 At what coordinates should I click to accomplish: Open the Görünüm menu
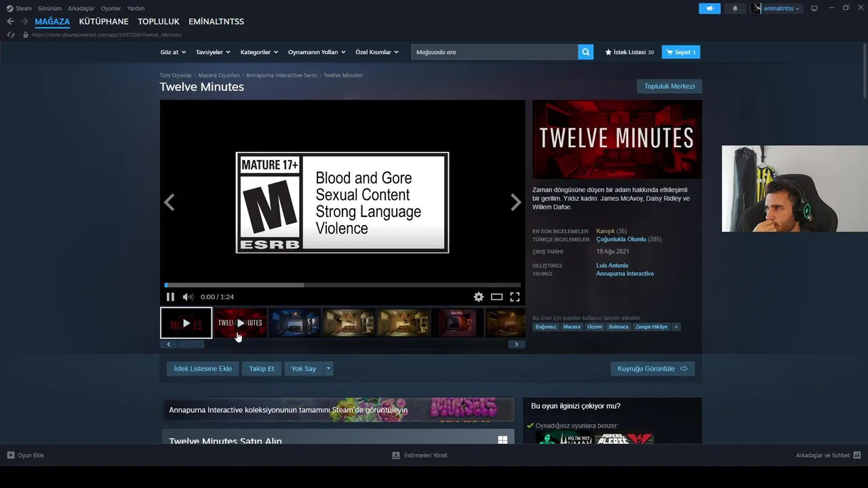pyautogui.click(x=50, y=8)
